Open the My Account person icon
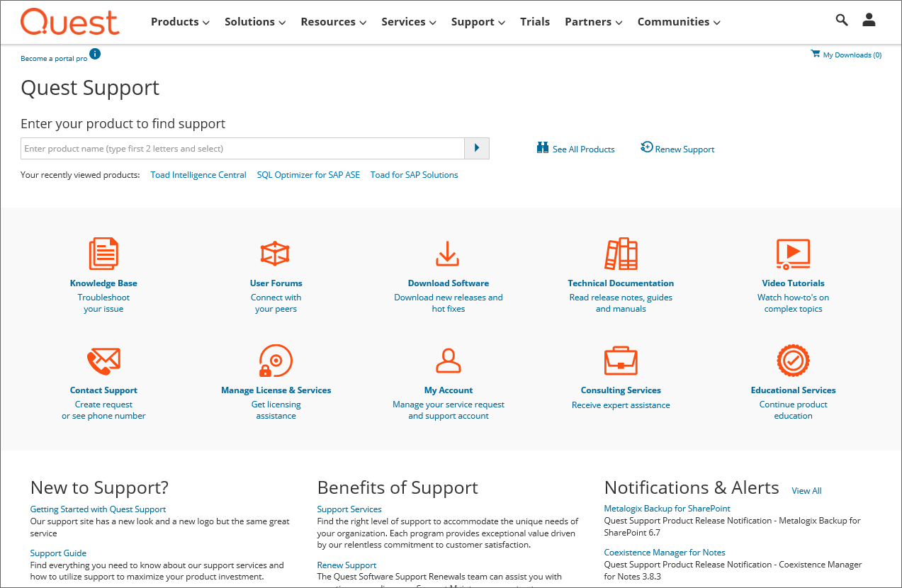The image size is (902, 588). [x=448, y=361]
